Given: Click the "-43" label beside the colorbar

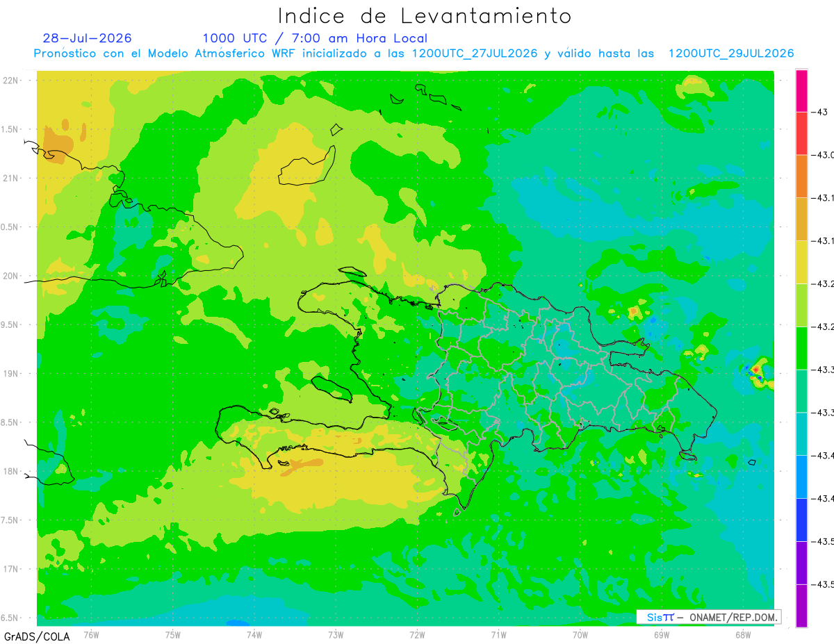Looking at the screenshot, I should (819, 112).
